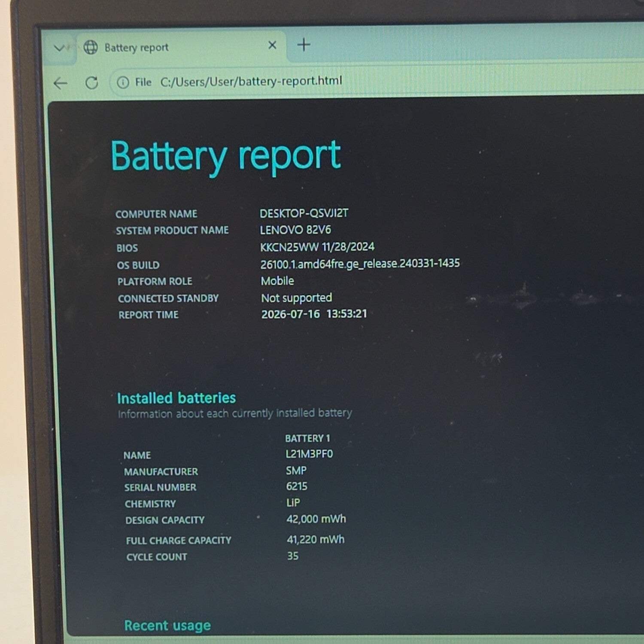Open the tab search chevron
644x644 pixels.
point(60,48)
